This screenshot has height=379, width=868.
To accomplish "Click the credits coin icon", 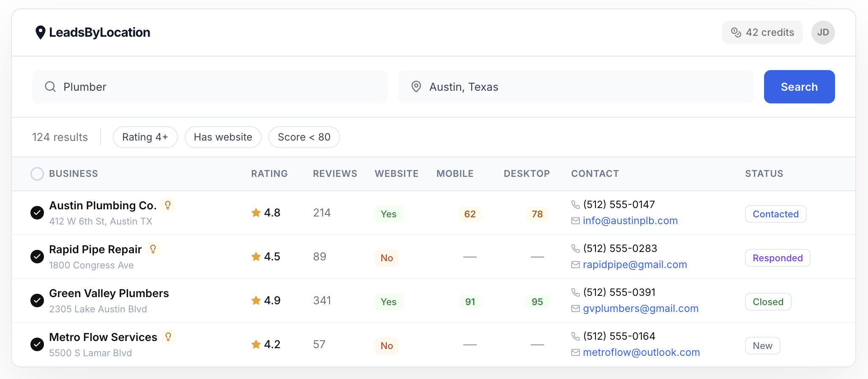I will [736, 32].
